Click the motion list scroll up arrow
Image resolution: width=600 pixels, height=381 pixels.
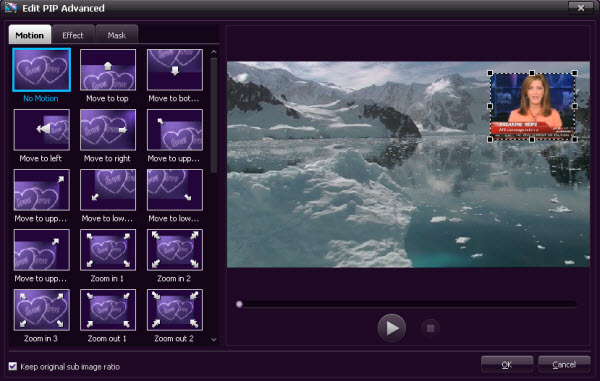pos(214,52)
